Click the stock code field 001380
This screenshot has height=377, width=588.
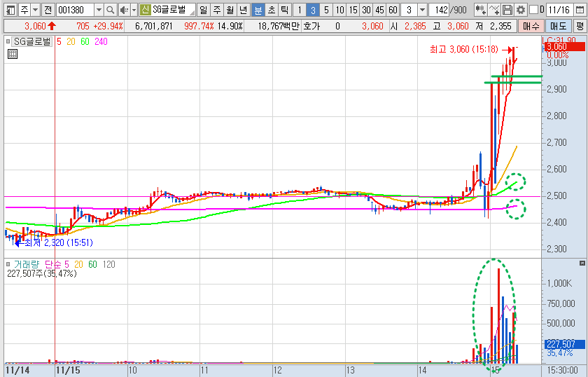pyautogui.click(x=75, y=10)
